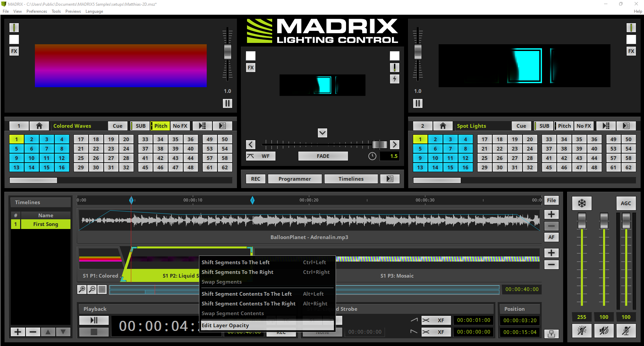Add a new timeline with plus
This screenshot has width=644, height=346.
coord(18,332)
